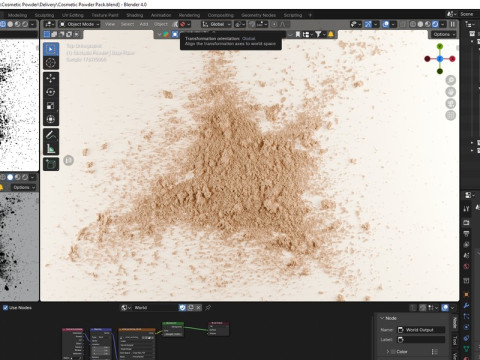Open shading options dropdown arrow in main viewport
The width and height of the screenshot is (480, 360).
coord(443,24)
